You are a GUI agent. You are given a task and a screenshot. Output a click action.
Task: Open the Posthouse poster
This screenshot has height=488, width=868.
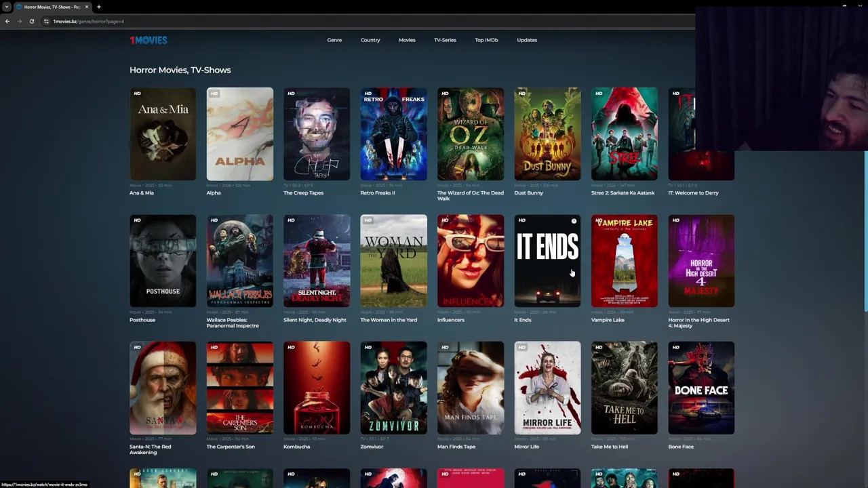(x=163, y=261)
